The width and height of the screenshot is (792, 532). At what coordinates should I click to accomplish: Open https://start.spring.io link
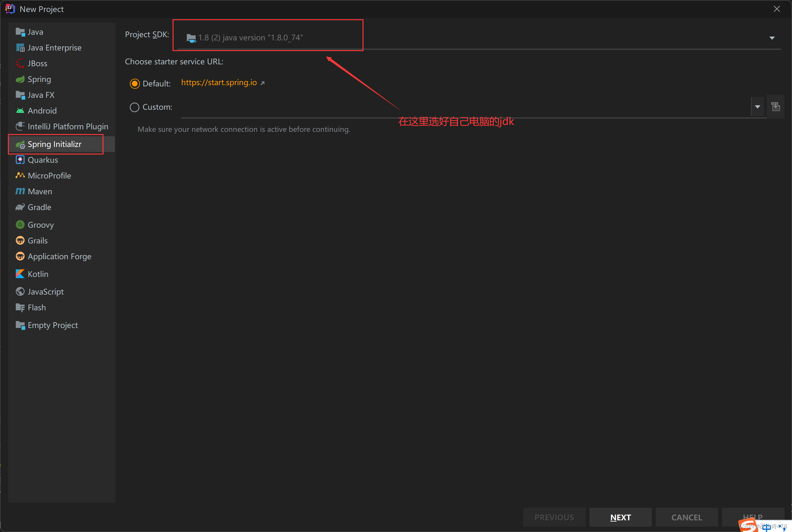(x=220, y=83)
